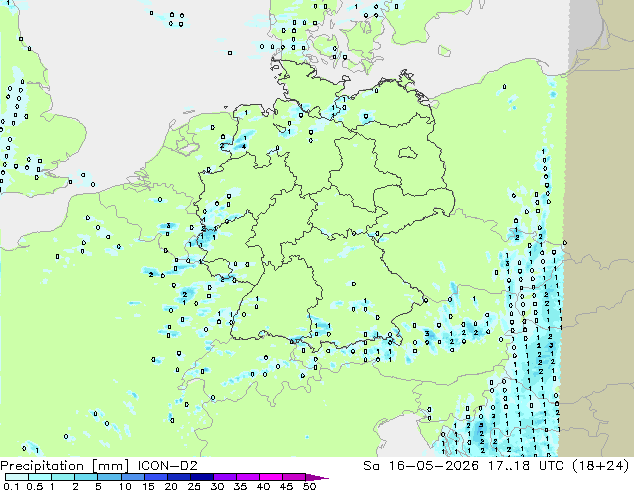634x490 pixels.
Task: Click the '(18+24)' forecast run text
Action: [601, 466]
